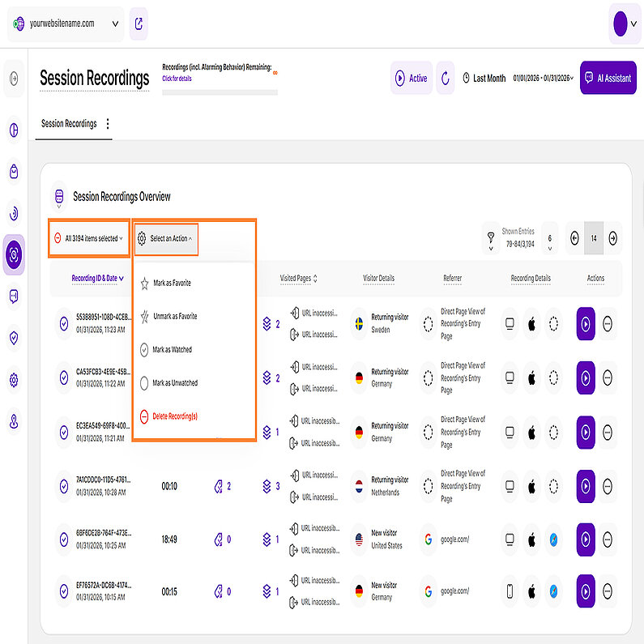Click the 'Click for details' link
Screen dimensions: 644x644
[x=177, y=79]
